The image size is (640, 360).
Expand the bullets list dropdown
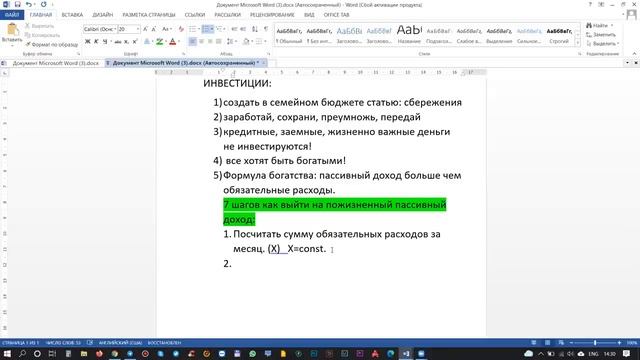coord(198,29)
